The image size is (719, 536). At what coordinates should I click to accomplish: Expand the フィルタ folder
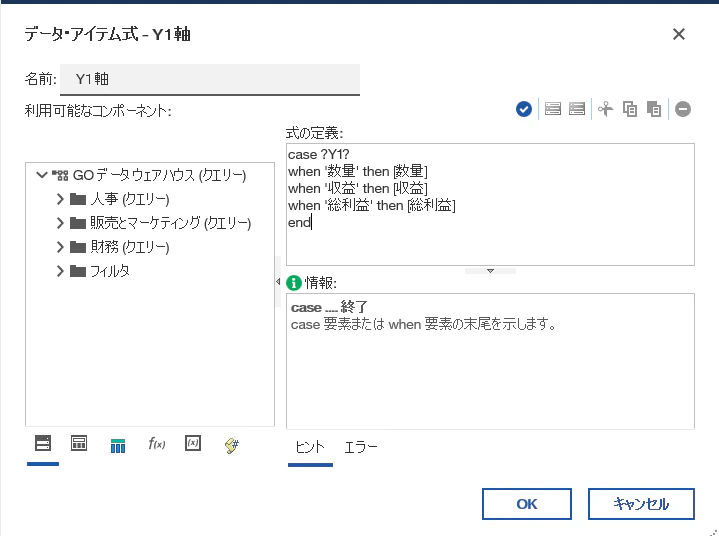click(60, 271)
